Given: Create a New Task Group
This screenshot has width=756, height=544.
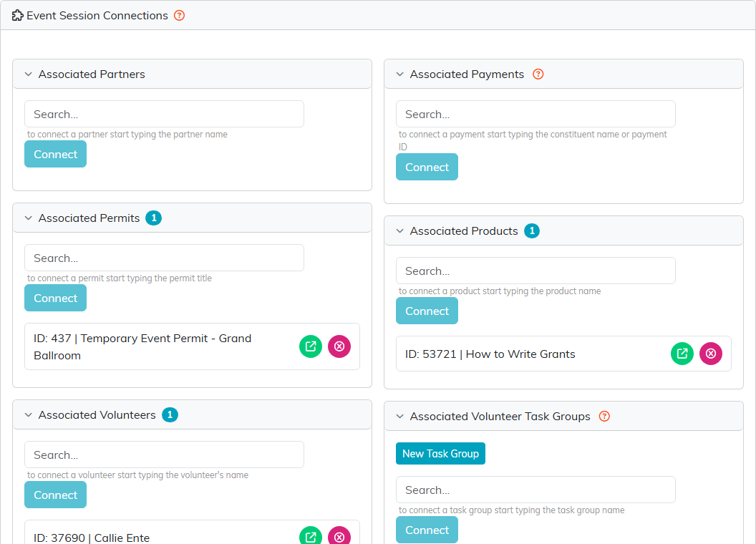Looking at the screenshot, I should [440, 454].
